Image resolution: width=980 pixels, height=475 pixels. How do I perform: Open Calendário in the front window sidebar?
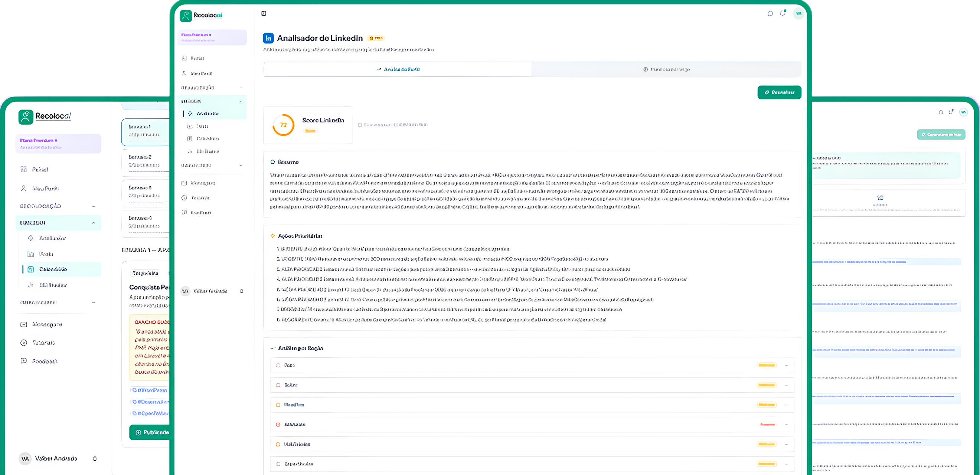[203, 139]
